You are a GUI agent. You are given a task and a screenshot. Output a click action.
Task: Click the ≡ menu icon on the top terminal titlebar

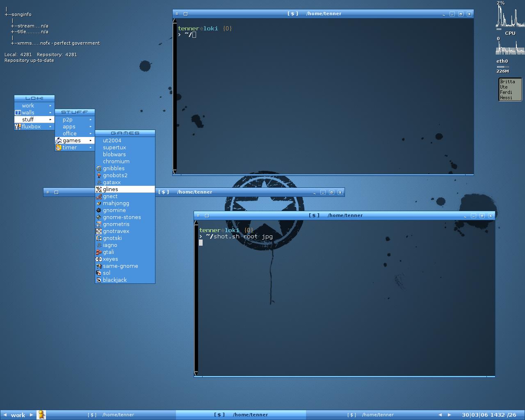177,14
